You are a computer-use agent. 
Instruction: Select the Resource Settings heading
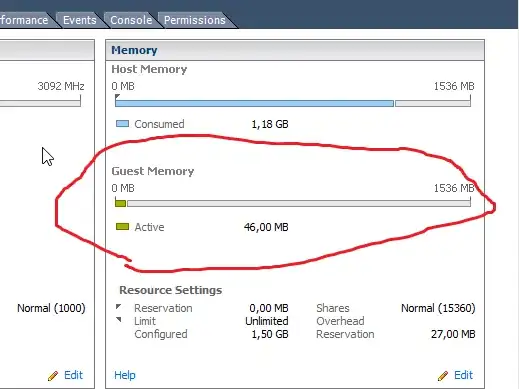tap(171, 290)
